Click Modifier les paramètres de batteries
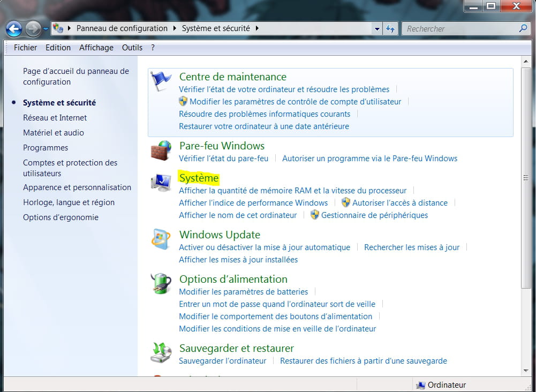The width and height of the screenshot is (536, 392). pos(244,291)
